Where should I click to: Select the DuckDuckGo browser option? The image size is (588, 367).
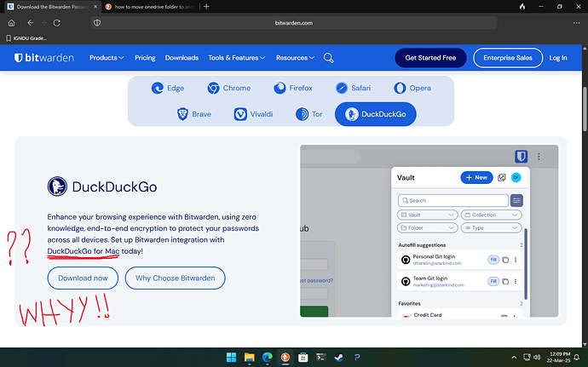pos(375,114)
